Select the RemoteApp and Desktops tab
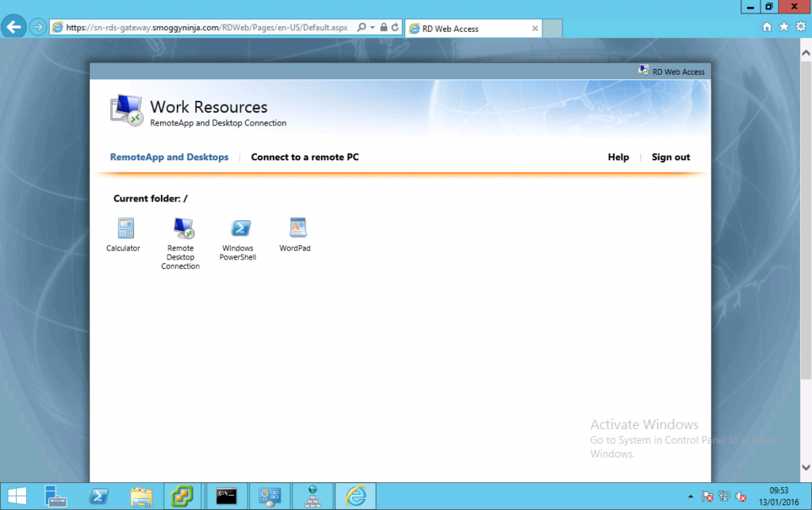 coord(169,157)
